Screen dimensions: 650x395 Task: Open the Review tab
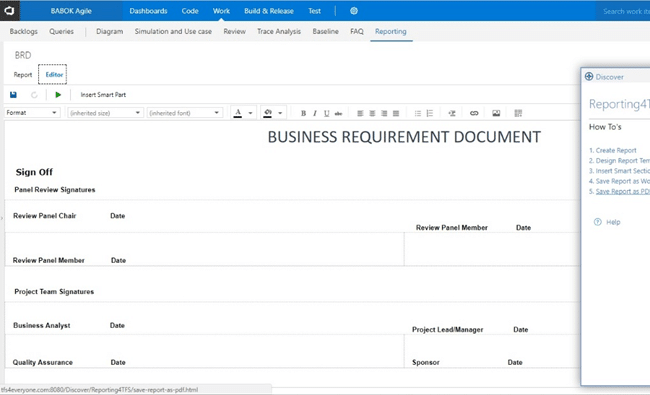pyautogui.click(x=235, y=32)
